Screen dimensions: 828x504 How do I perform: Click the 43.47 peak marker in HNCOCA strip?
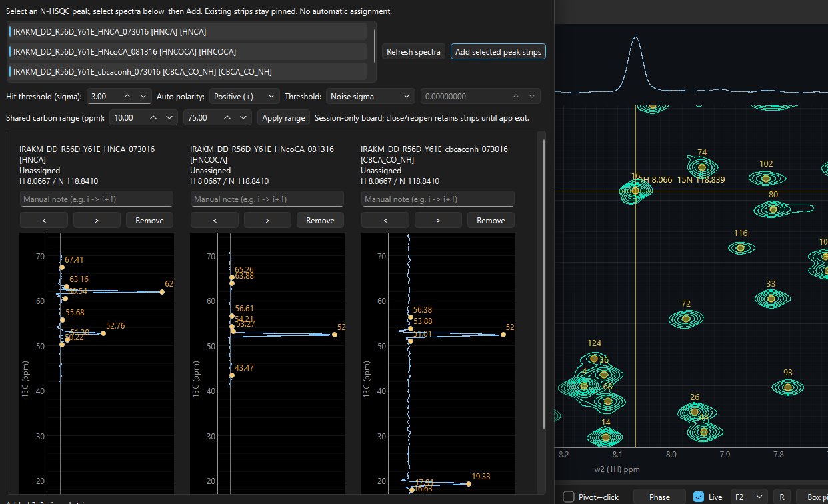pyautogui.click(x=232, y=375)
